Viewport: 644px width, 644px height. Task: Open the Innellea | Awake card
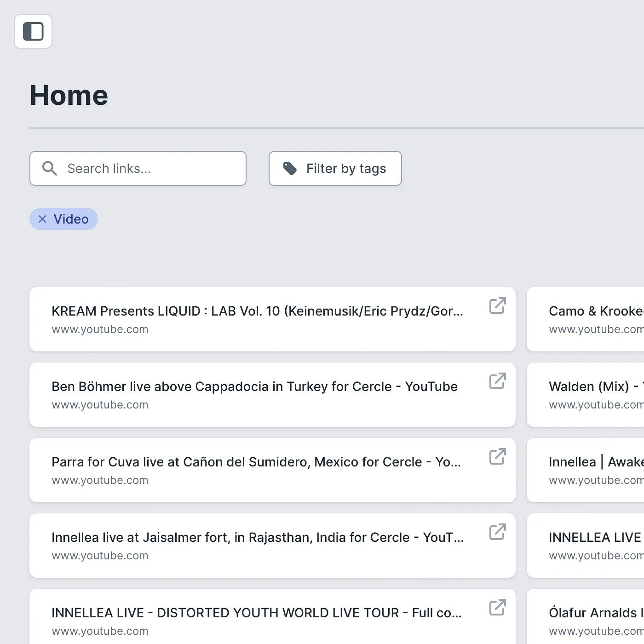(586, 470)
